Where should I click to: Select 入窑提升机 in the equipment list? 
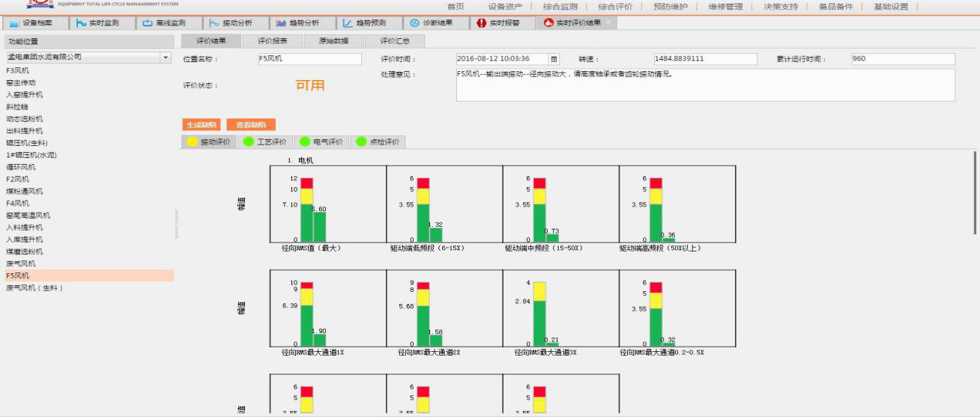coord(25,94)
